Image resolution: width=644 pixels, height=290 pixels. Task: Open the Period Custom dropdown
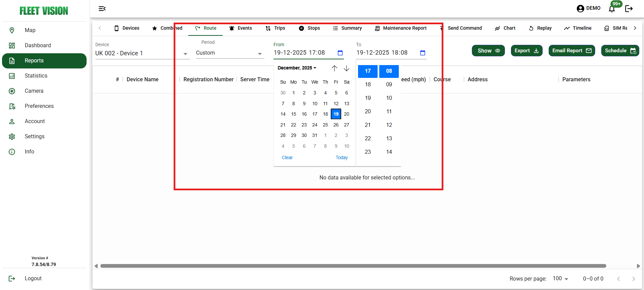pyautogui.click(x=260, y=54)
